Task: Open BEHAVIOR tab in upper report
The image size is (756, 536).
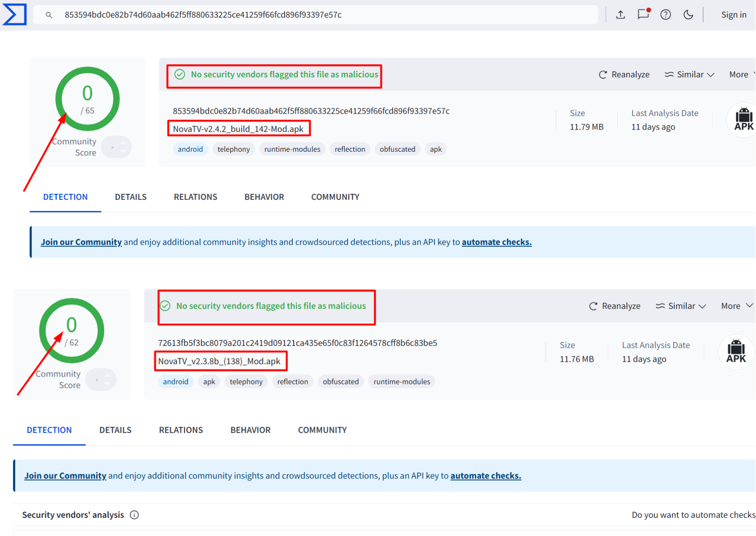Action: [x=264, y=197]
